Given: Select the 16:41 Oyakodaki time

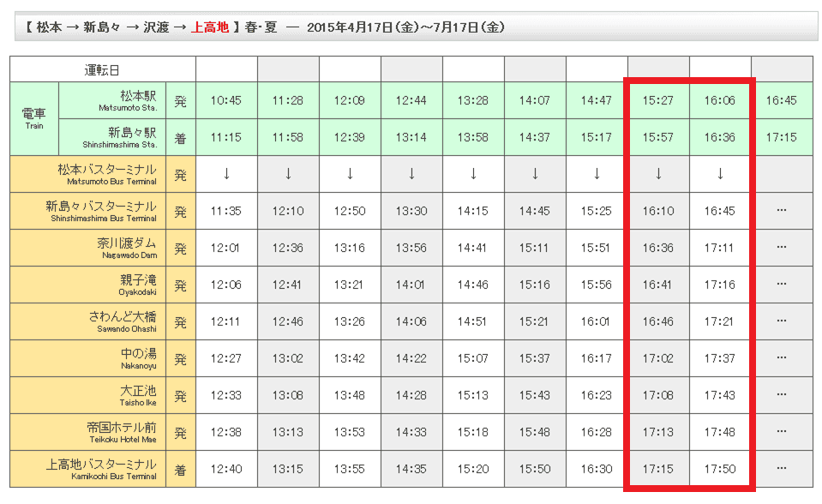Looking at the screenshot, I should point(658,285).
